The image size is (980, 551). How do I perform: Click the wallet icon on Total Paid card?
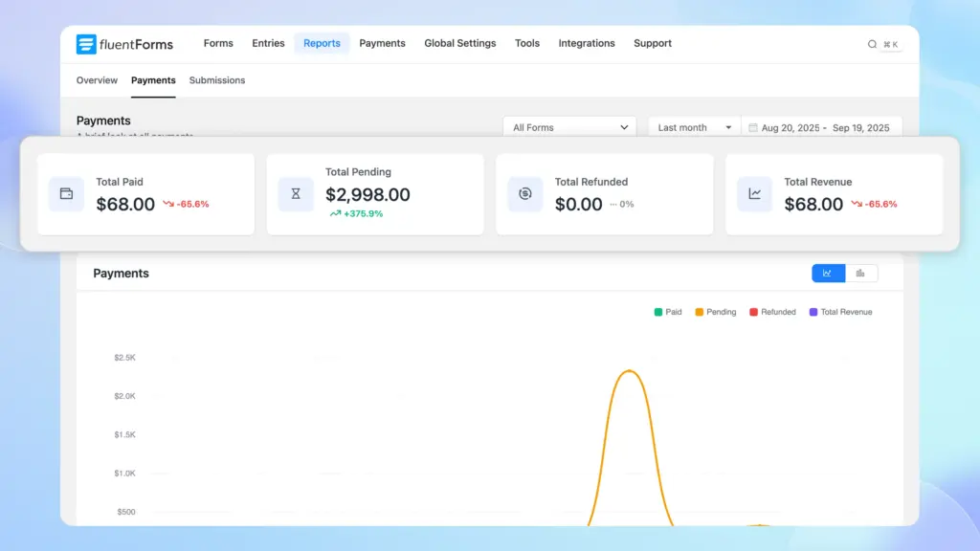click(x=66, y=193)
